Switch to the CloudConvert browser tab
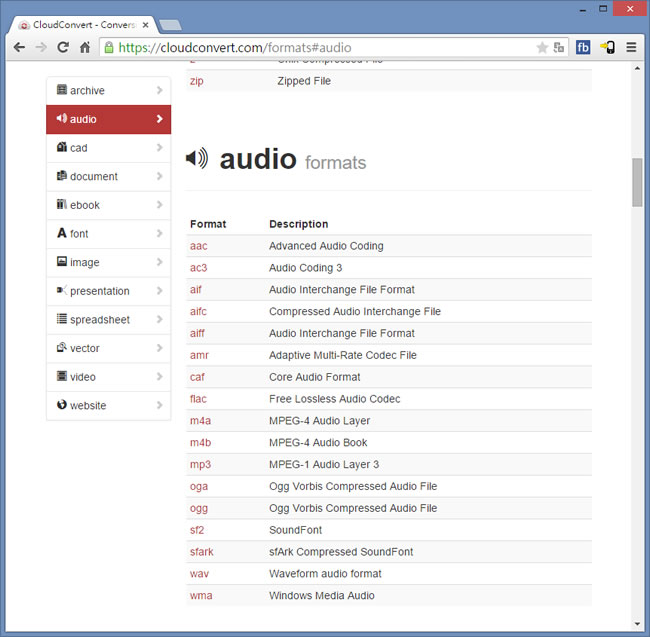This screenshot has height=637, width=650. pos(80,23)
